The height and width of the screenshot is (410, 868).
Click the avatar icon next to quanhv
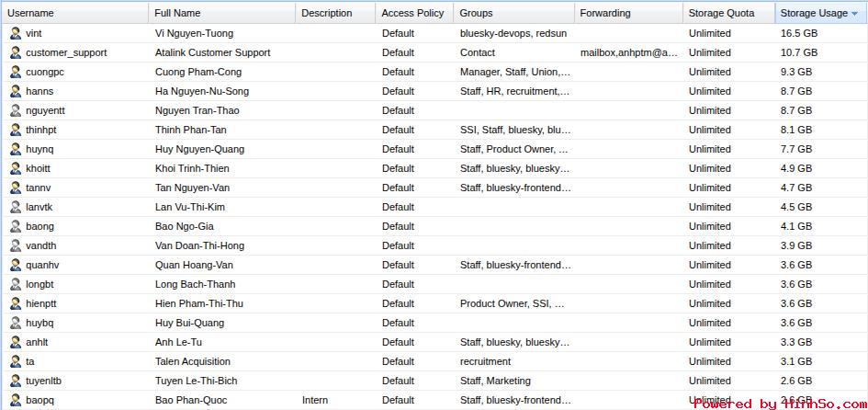(x=16, y=265)
